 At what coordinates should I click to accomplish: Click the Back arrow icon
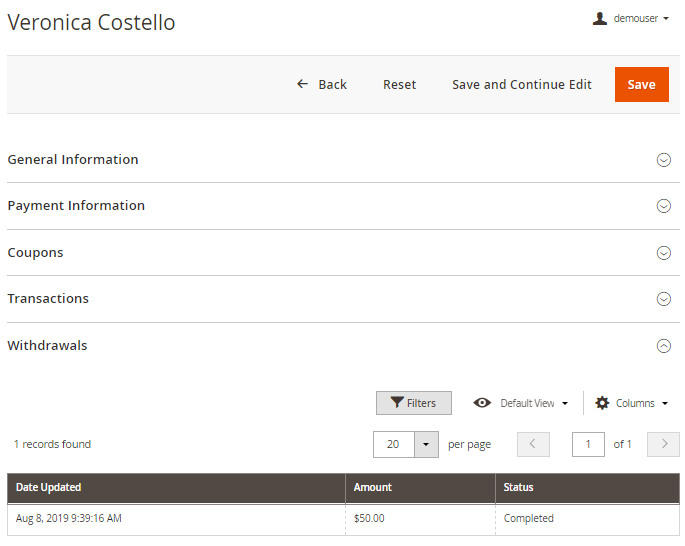pos(303,84)
